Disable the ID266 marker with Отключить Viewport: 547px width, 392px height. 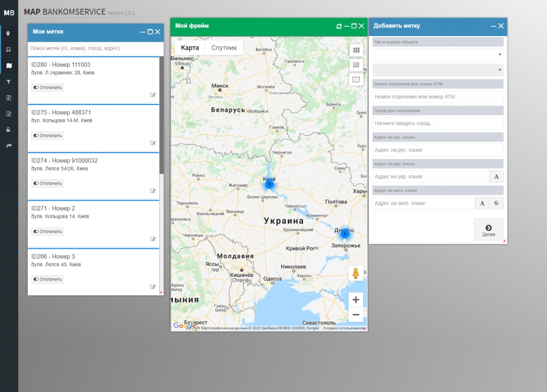(48, 279)
